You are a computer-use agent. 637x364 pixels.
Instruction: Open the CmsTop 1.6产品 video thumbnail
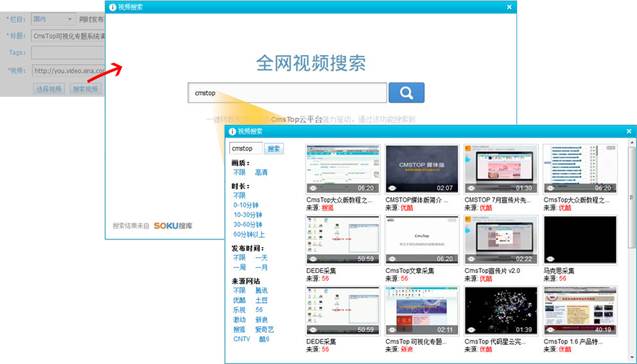(x=580, y=310)
